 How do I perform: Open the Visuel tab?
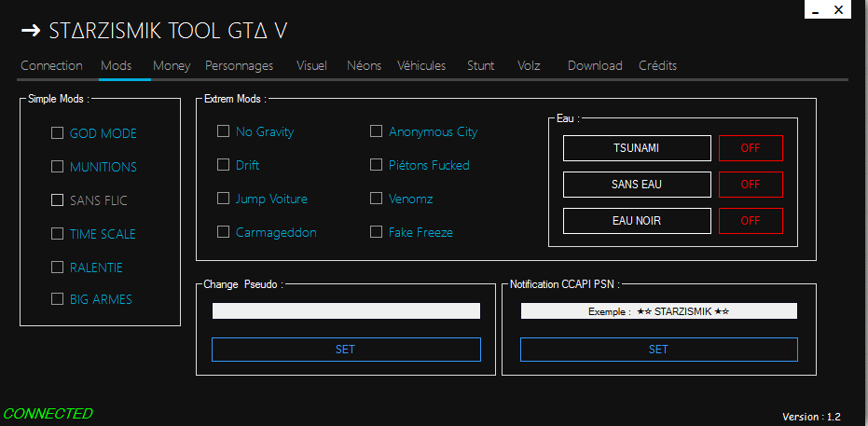point(311,66)
